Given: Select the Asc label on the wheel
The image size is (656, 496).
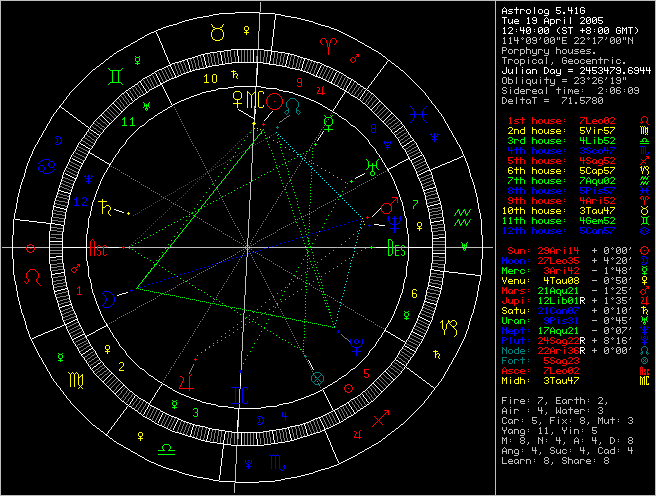Looking at the screenshot, I should (x=99, y=246).
